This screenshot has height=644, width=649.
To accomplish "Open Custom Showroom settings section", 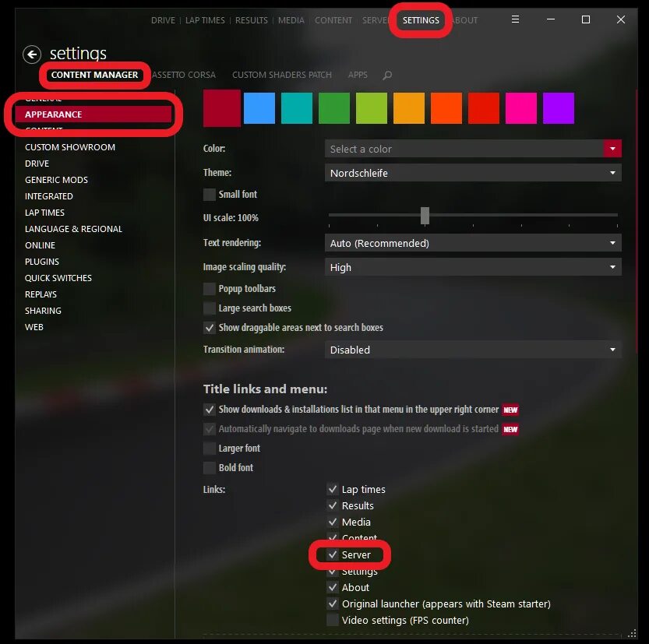I will [x=70, y=147].
